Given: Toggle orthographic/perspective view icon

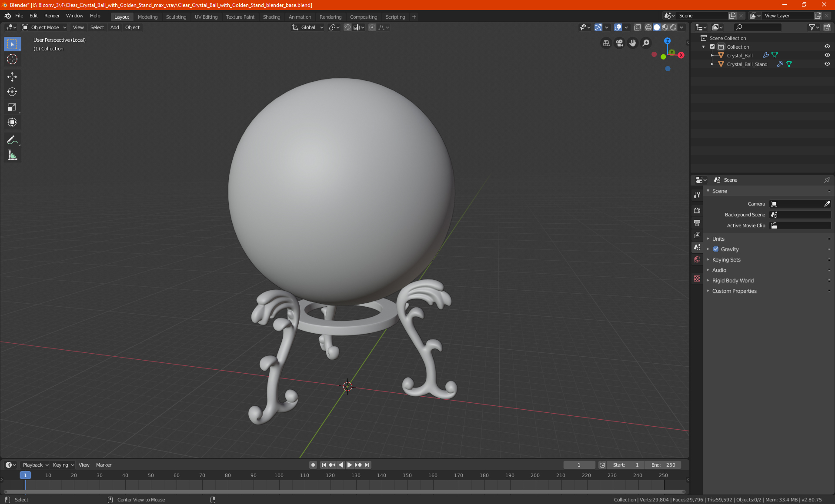Looking at the screenshot, I should (x=606, y=43).
